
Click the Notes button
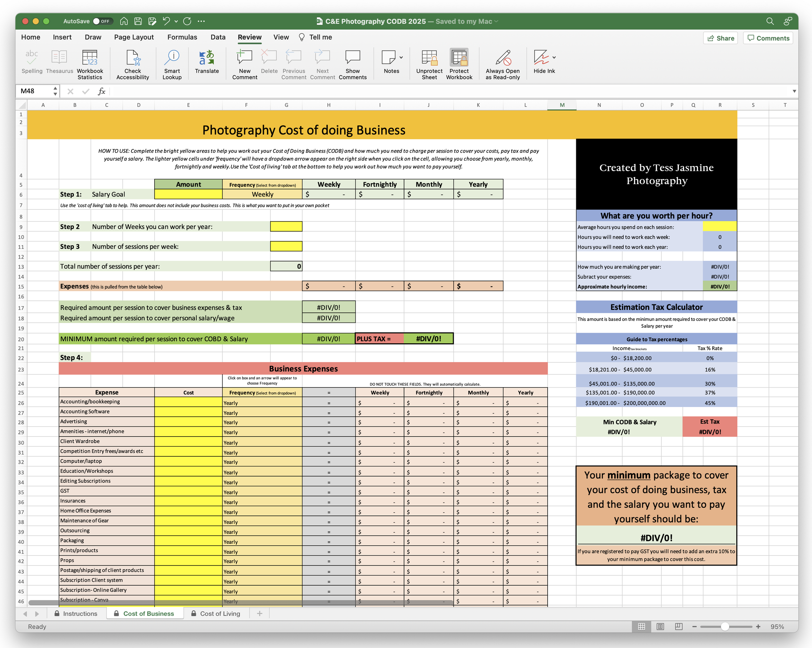coord(388,62)
